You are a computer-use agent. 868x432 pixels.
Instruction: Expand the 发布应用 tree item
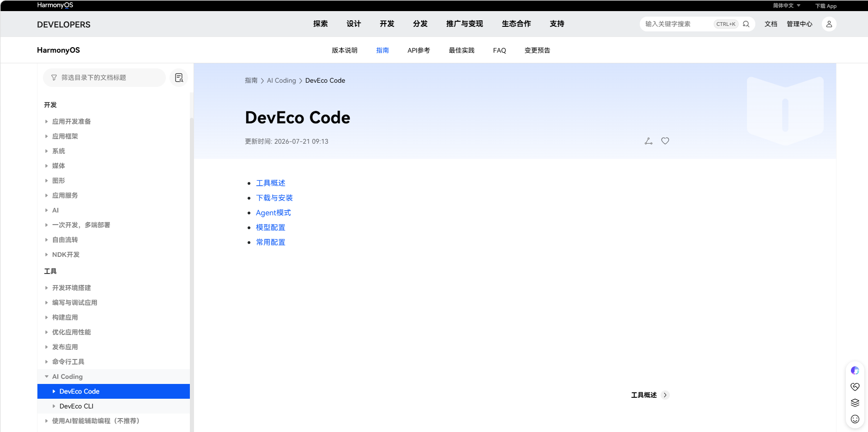(x=46, y=347)
